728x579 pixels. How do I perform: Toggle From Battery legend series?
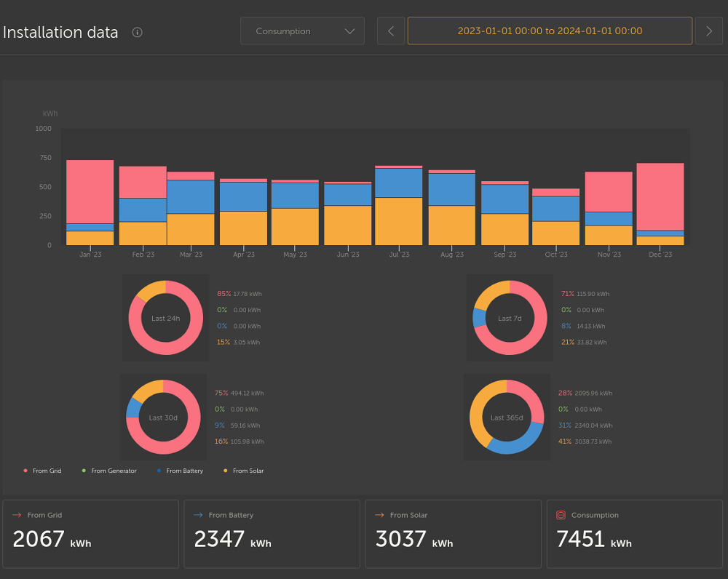180,471
